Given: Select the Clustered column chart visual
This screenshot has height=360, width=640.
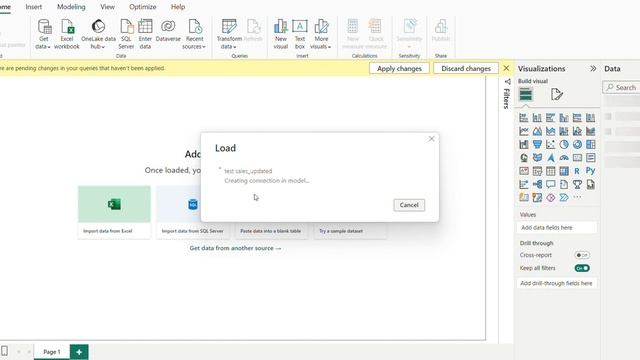Looking at the screenshot, I should (x=564, y=118).
